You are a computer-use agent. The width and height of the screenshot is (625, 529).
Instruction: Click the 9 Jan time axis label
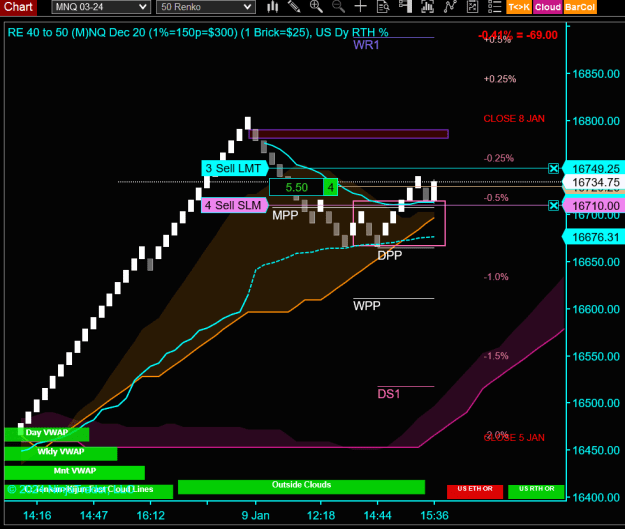coord(256,515)
